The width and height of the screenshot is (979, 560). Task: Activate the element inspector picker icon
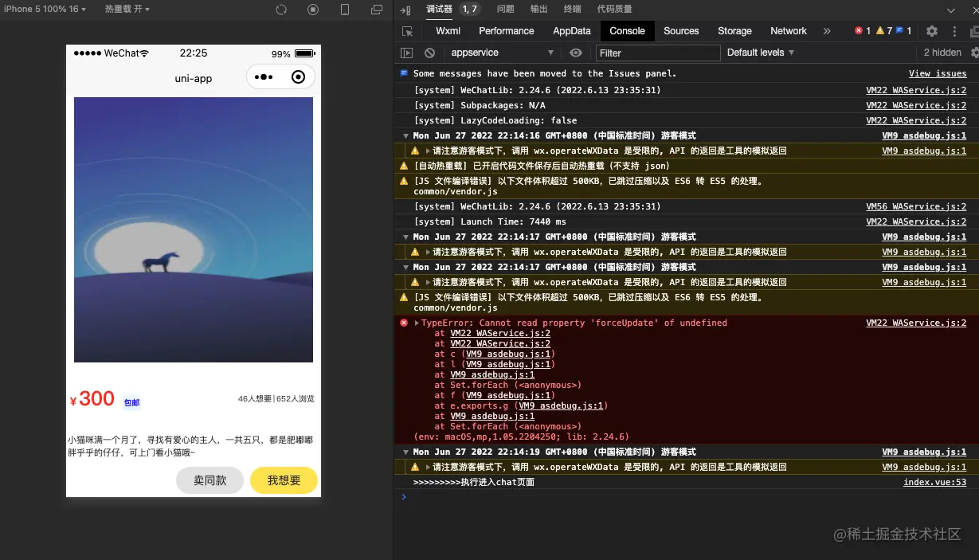[408, 31]
